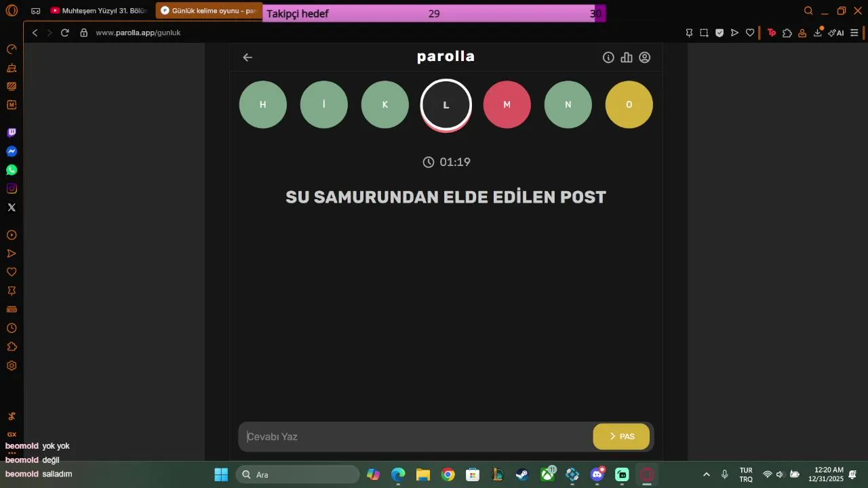Open the extensions puzzle icon

pyautogui.click(x=787, y=33)
